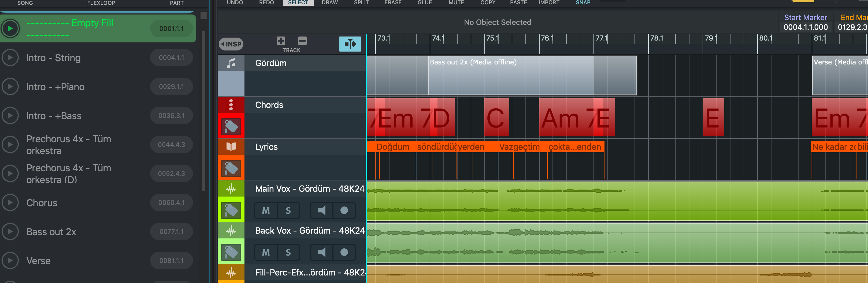Click the 'Doğdum' lyric event

click(x=392, y=147)
